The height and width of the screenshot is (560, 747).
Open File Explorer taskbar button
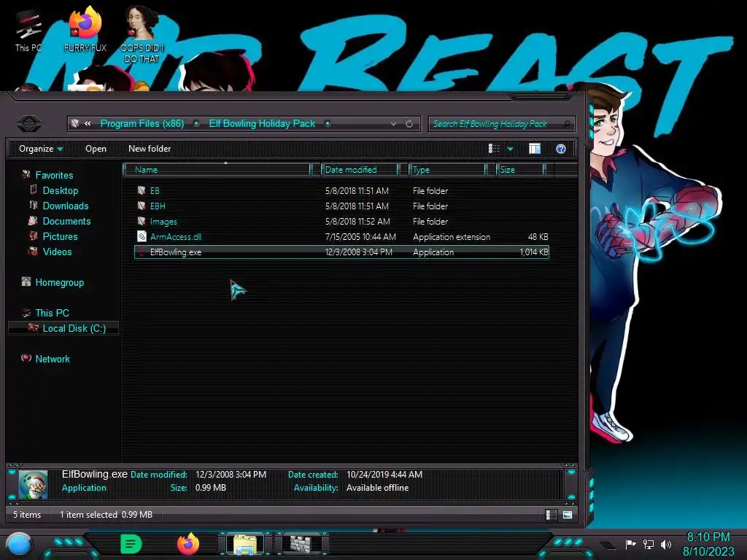point(245,544)
